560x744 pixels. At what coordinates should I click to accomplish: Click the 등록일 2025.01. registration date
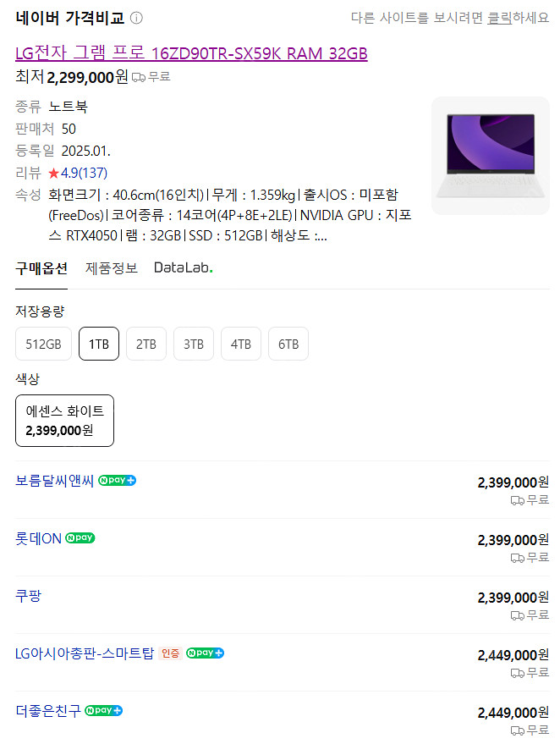(63, 151)
